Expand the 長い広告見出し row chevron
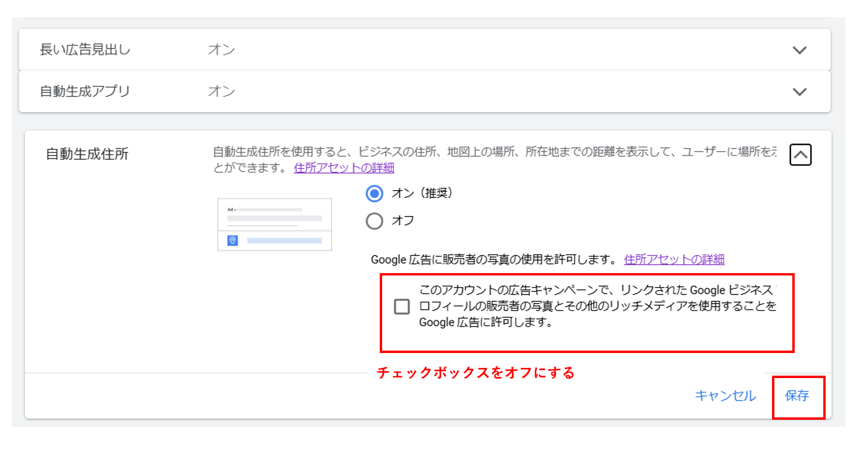 pos(799,50)
